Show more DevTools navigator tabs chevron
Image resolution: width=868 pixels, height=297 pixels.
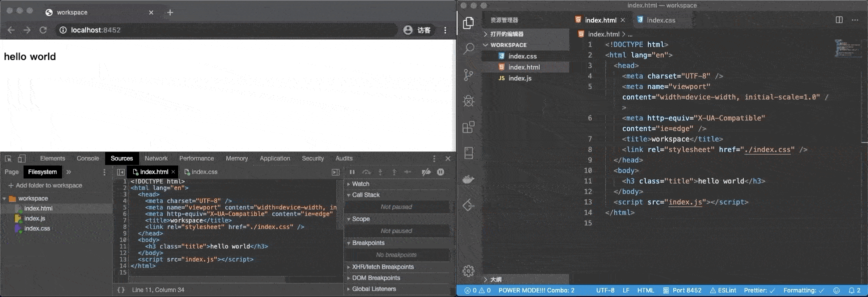[x=69, y=172]
